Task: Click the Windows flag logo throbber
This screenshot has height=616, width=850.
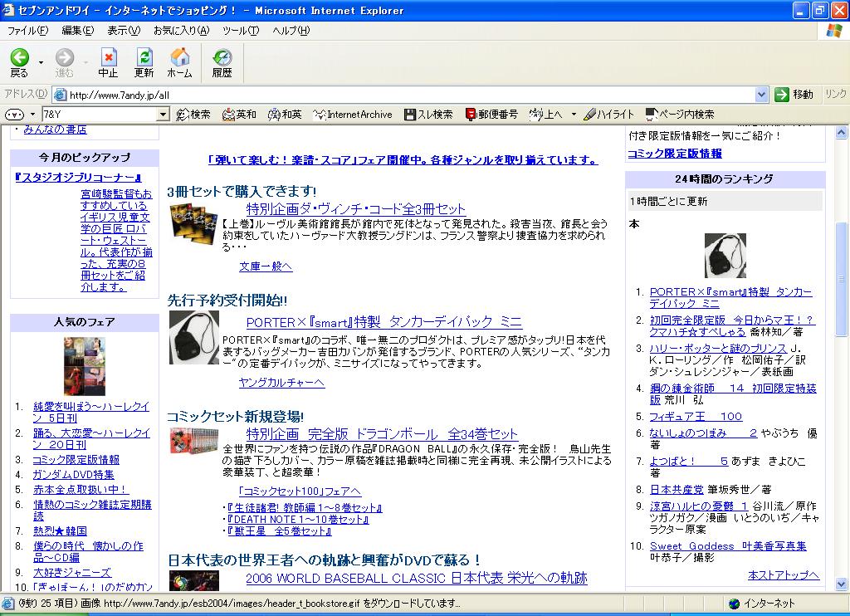Action: pyautogui.click(x=833, y=31)
